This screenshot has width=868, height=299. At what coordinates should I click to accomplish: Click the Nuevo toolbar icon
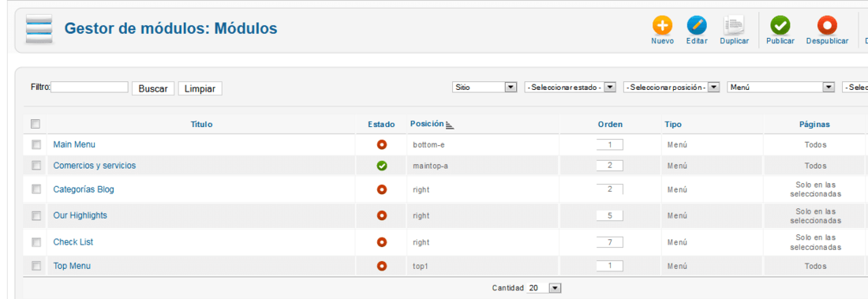tap(662, 25)
